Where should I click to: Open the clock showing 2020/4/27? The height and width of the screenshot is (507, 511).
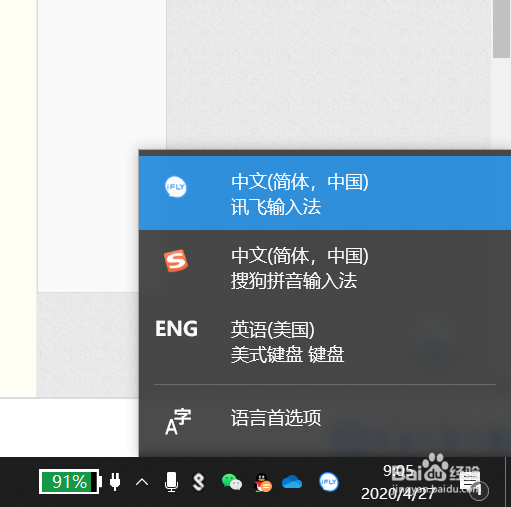(399, 482)
